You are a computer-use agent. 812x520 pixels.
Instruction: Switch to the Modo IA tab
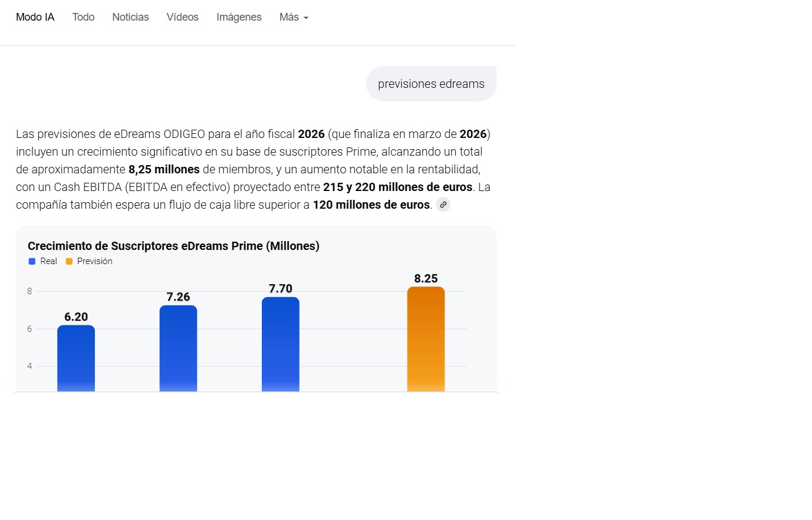point(35,17)
